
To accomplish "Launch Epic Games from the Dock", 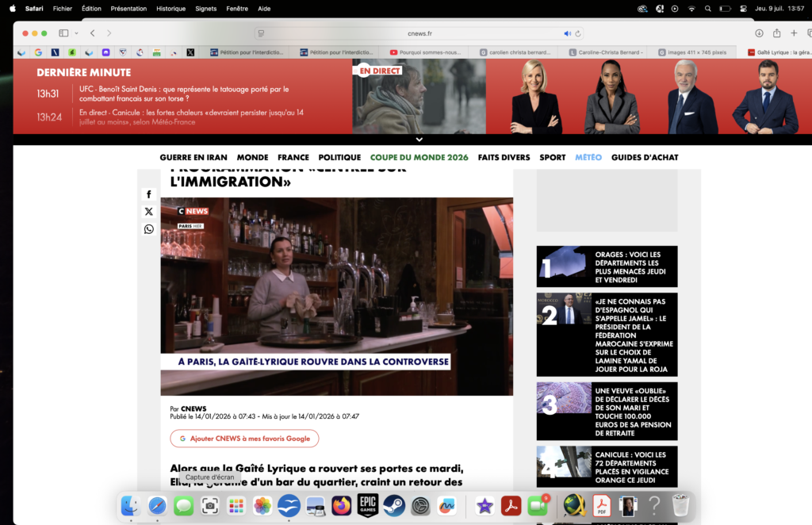I will tap(368, 505).
